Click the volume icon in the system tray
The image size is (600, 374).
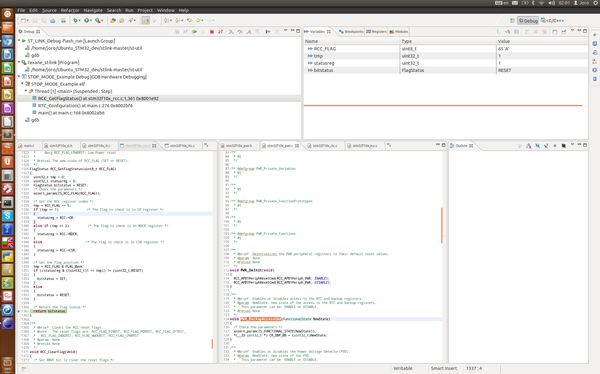coord(551,3)
